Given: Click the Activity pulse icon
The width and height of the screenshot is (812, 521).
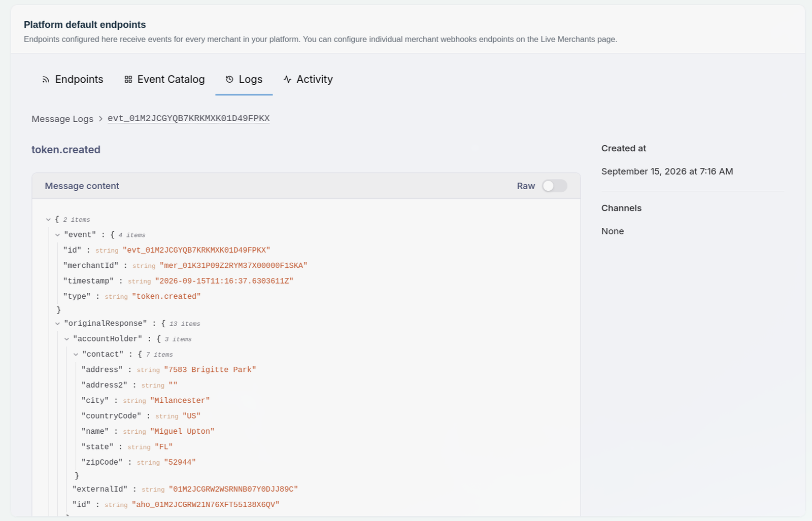Looking at the screenshot, I should (287, 80).
